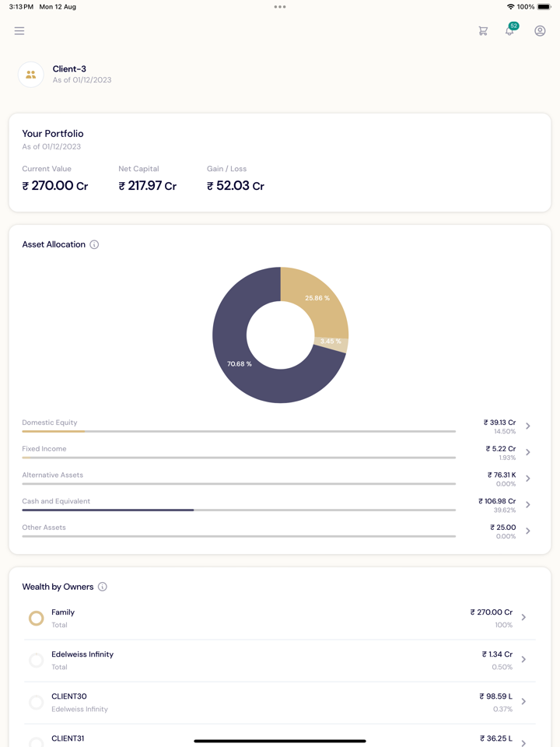Open the user profile icon
The height and width of the screenshot is (747, 560).
coord(540,31)
